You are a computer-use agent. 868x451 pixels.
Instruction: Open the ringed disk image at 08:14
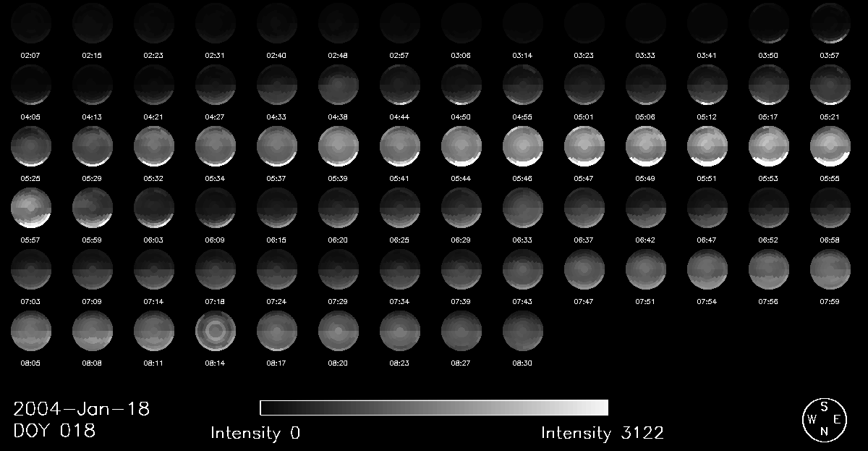tap(215, 332)
